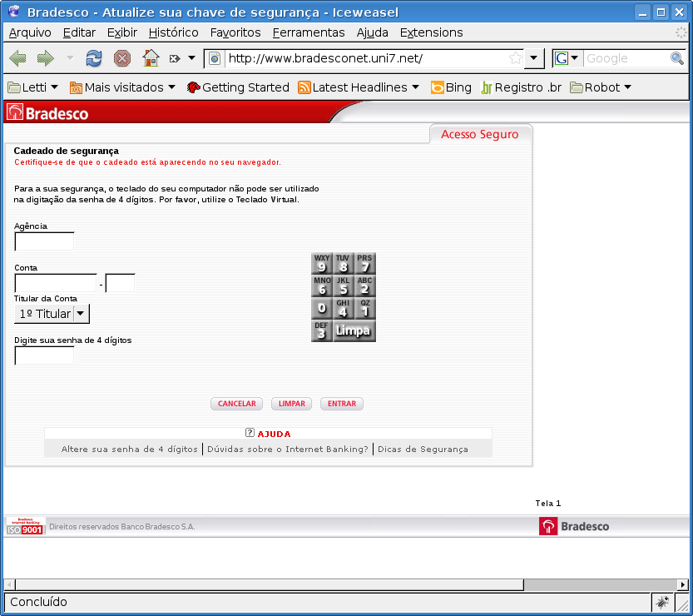
Task: Expand the address bar URL history dropdown
Action: (x=534, y=58)
